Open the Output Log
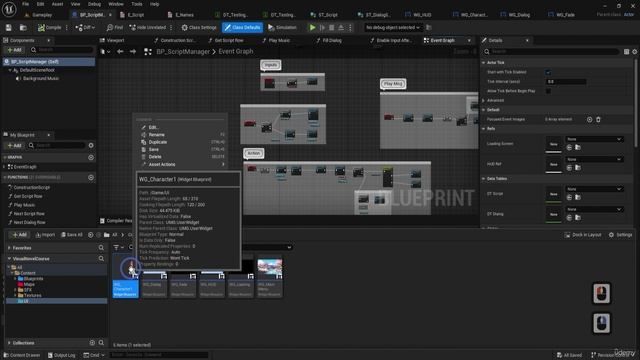640x360 pixels. pyautogui.click(x=62, y=355)
